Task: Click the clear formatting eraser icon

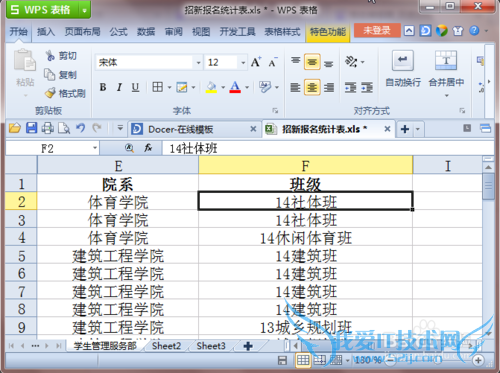Action: tap(265, 87)
